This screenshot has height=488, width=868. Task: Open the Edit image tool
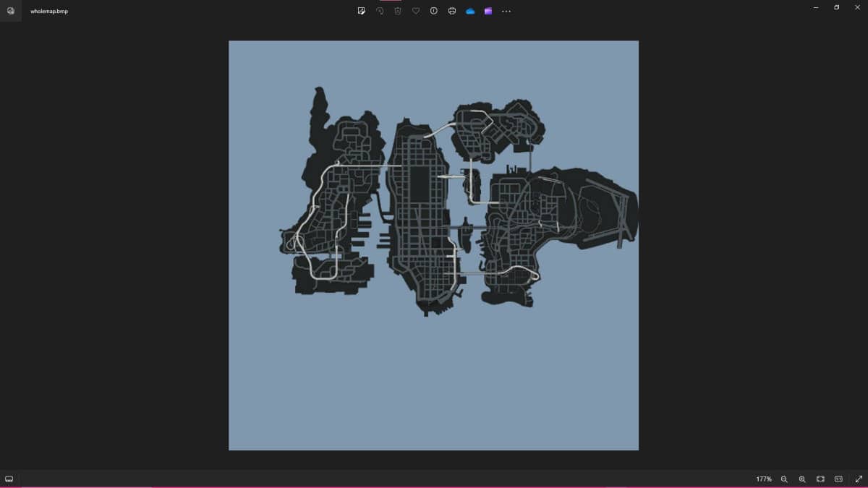[x=362, y=11]
